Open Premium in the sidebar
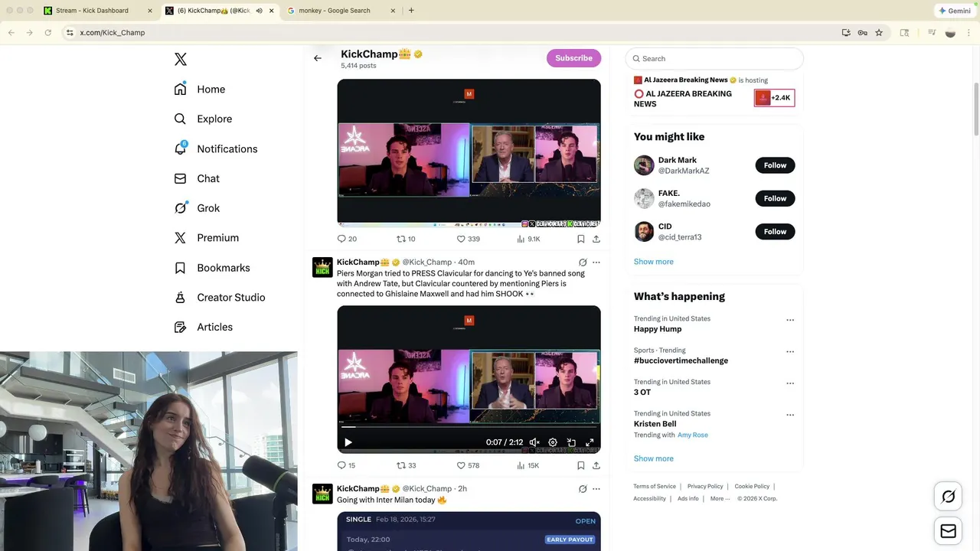This screenshot has width=980, height=551. coord(207,238)
